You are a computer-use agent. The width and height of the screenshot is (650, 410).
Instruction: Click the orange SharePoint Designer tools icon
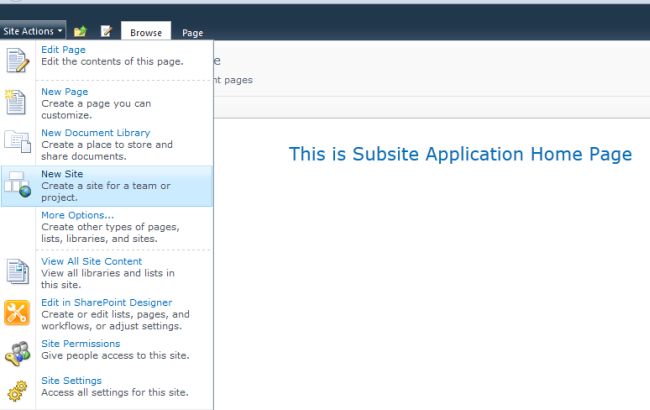(17, 313)
